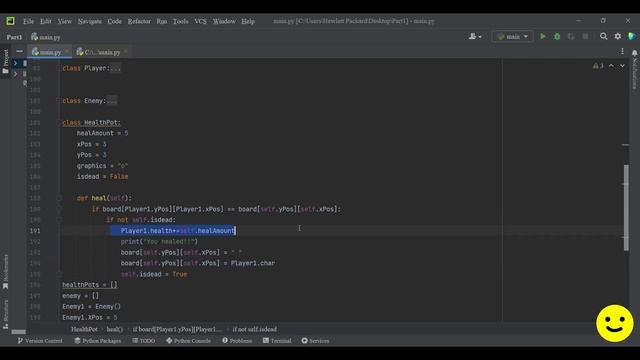
Task: Click PyCharm app logo icon
Action: tap(10, 21)
